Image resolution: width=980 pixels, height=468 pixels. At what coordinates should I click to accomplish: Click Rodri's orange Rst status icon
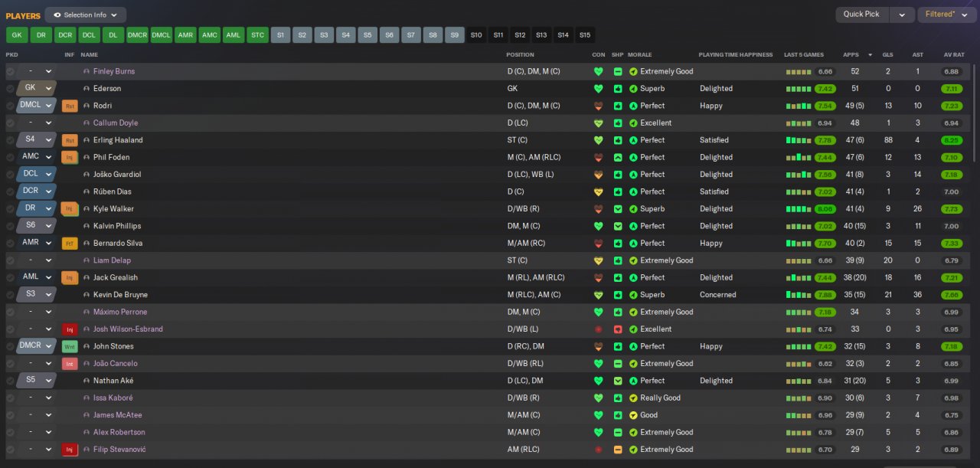[70, 106]
